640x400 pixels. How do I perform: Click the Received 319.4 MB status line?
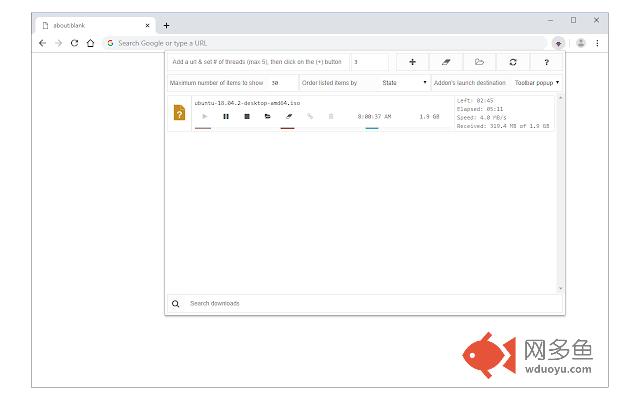tap(503, 126)
